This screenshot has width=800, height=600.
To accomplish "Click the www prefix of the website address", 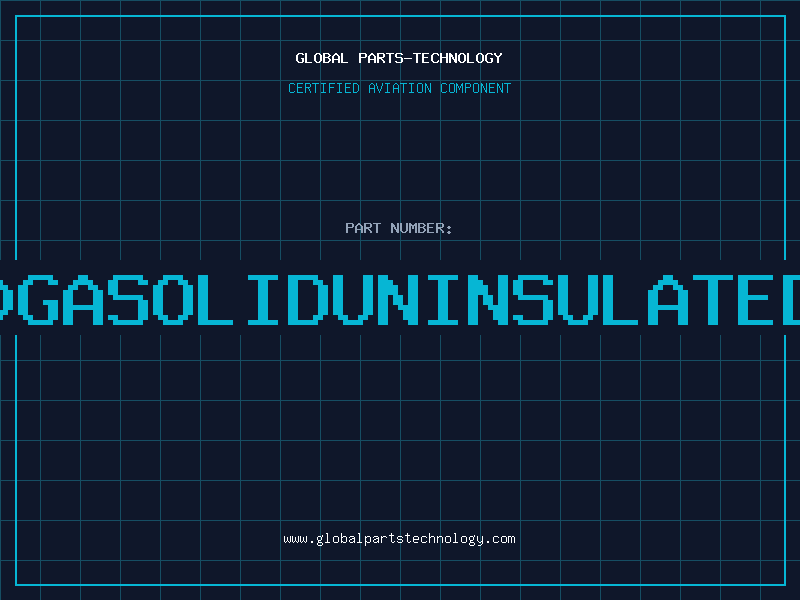I will [x=295, y=539].
